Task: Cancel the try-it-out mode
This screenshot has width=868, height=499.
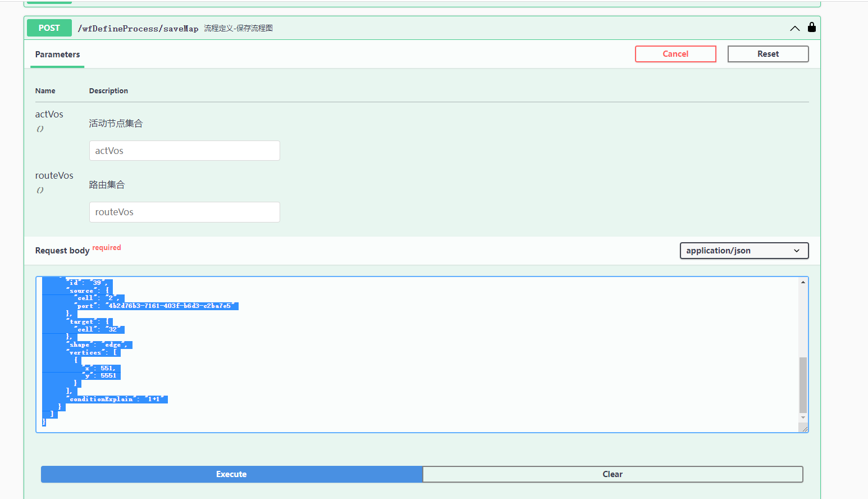Action: [x=675, y=54]
